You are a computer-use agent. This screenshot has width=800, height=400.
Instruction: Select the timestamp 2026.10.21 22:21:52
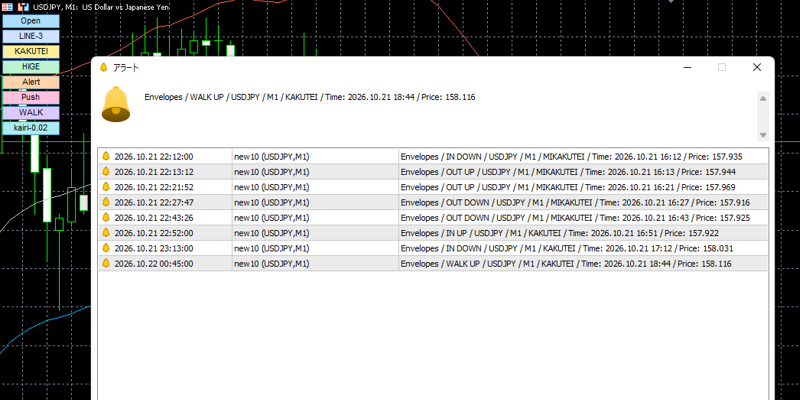(x=154, y=187)
